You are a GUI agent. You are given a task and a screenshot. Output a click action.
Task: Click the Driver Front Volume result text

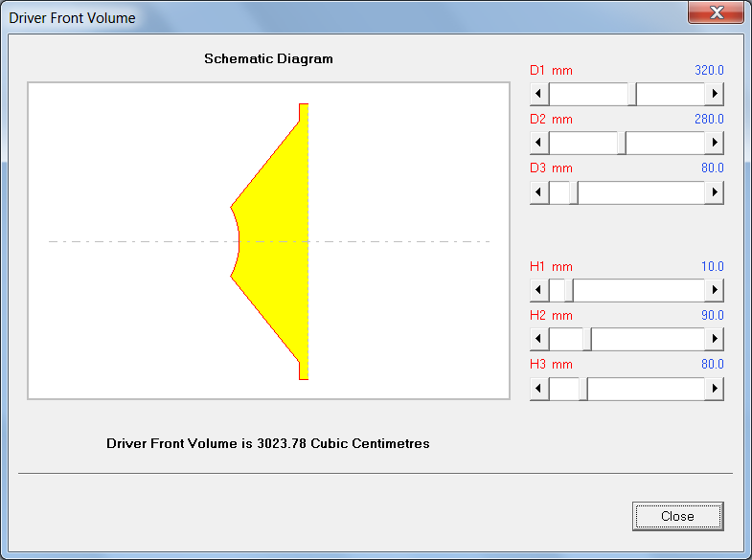point(267,443)
